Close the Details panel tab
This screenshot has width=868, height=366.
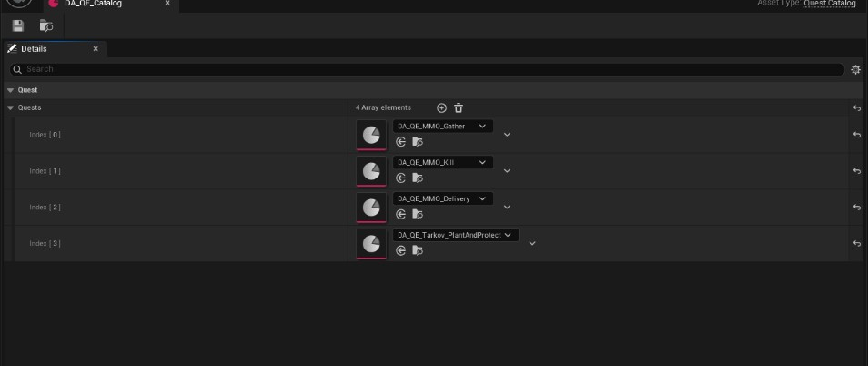(96, 49)
